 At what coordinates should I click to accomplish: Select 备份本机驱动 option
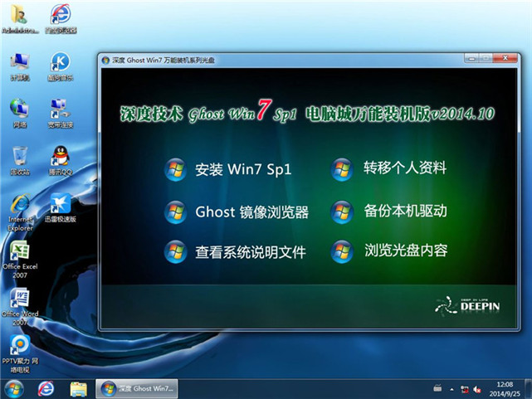click(x=406, y=211)
